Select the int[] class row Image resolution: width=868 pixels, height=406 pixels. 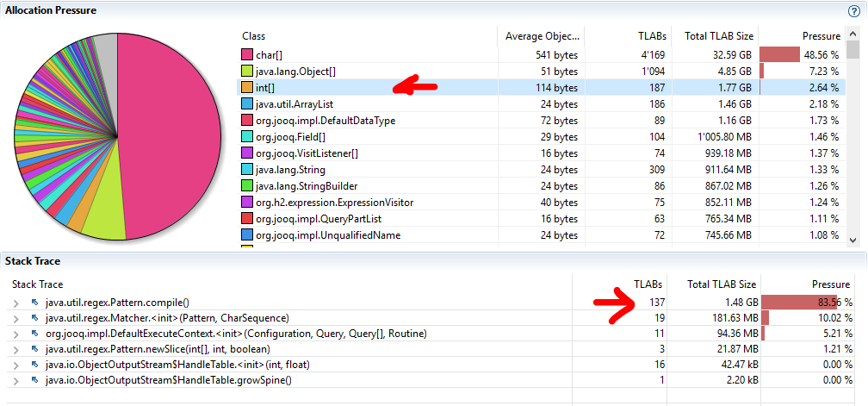pos(541,88)
